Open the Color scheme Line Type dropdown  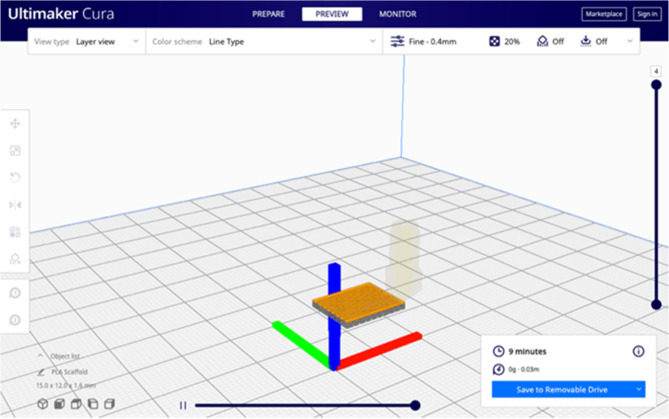pos(264,41)
